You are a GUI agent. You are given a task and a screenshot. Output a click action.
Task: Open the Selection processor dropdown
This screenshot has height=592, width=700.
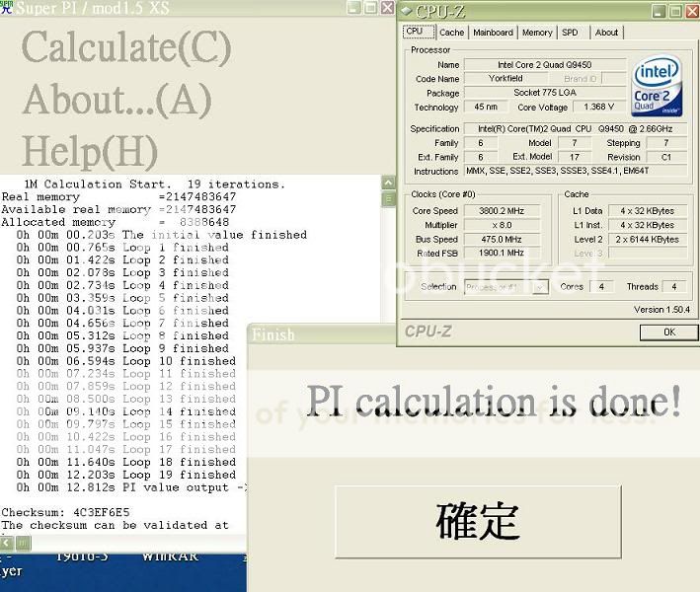(506, 287)
